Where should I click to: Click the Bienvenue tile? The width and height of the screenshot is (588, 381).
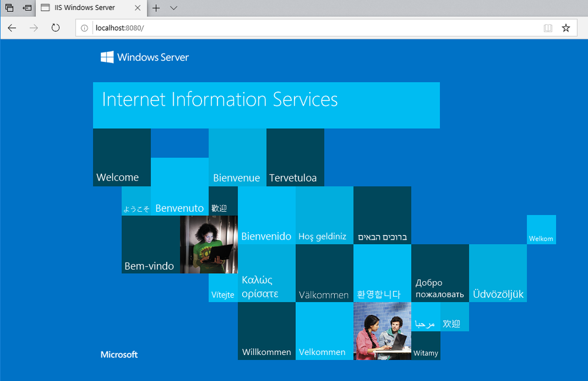coord(237,157)
